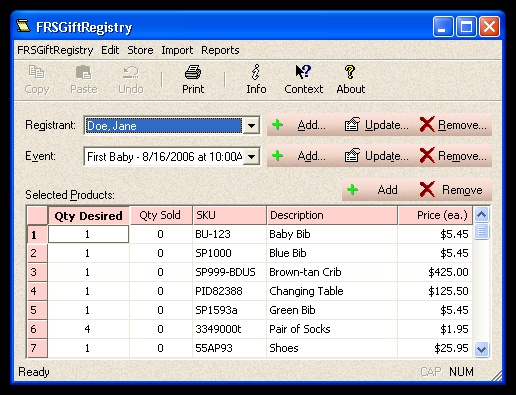The image size is (516, 395).
Task: Open the Registrant dropdown arrow
Action: (251, 126)
